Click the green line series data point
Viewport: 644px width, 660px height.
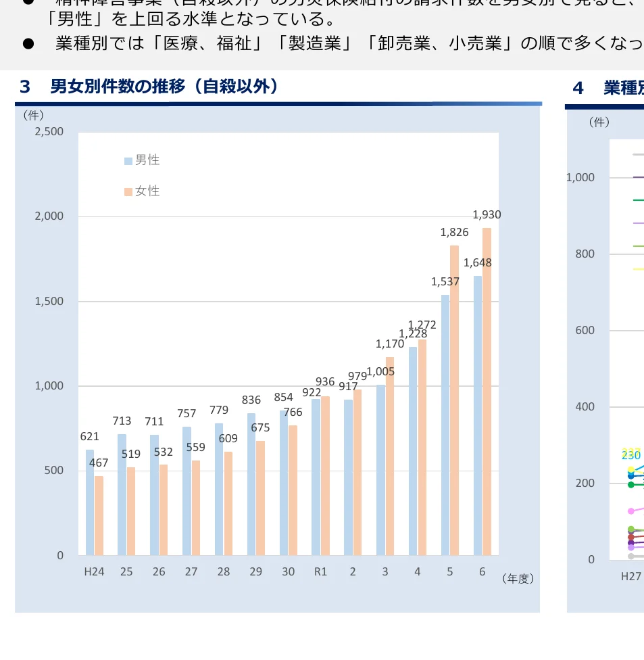click(630, 484)
